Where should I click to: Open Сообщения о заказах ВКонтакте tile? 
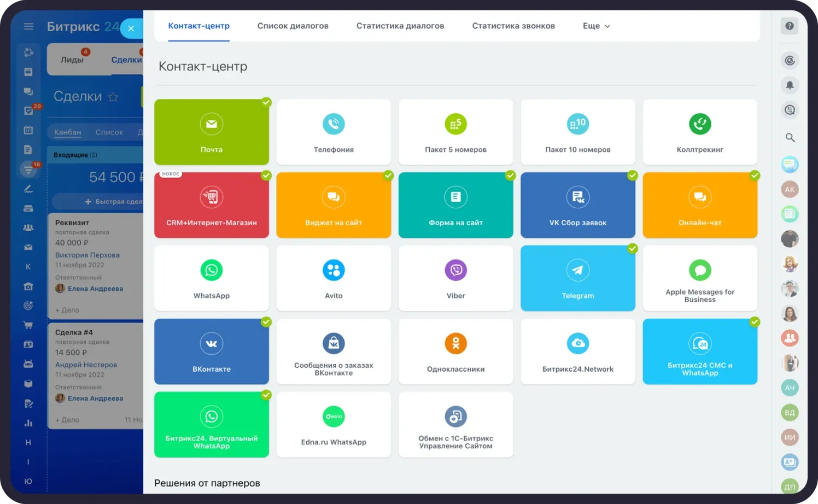click(x=334, y=351)
